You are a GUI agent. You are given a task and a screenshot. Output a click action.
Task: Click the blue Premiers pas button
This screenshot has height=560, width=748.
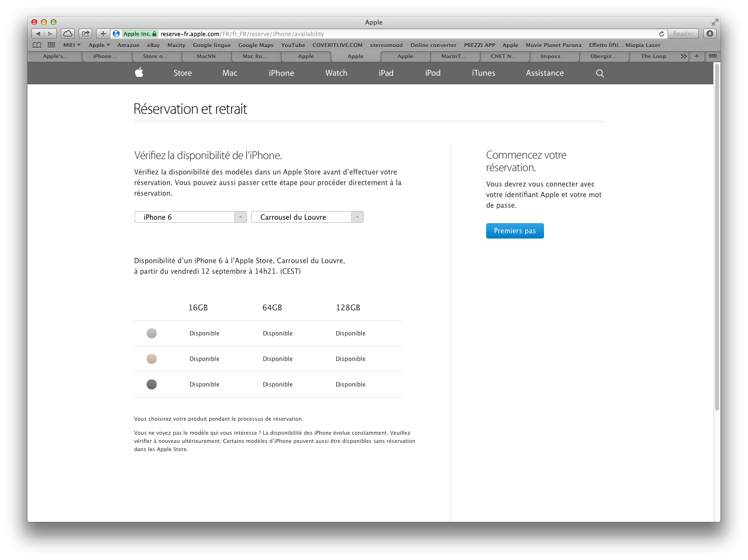[x=515, y=231]
